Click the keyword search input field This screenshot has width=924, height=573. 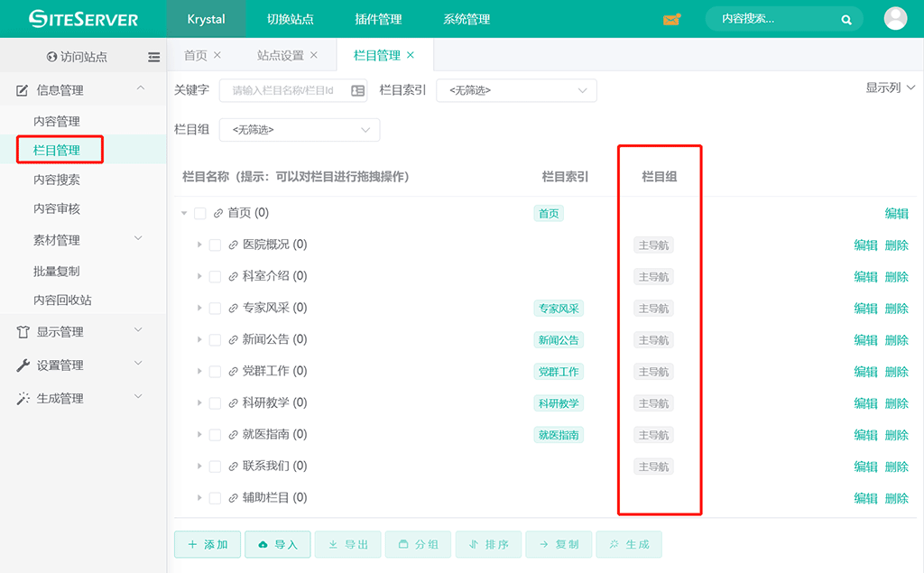click(x=284, y=90)
